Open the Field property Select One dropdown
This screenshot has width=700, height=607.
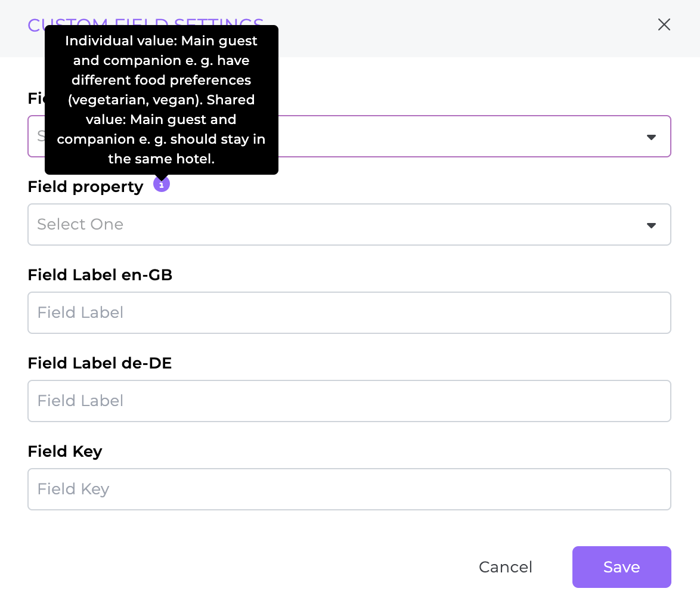(349, 225)
